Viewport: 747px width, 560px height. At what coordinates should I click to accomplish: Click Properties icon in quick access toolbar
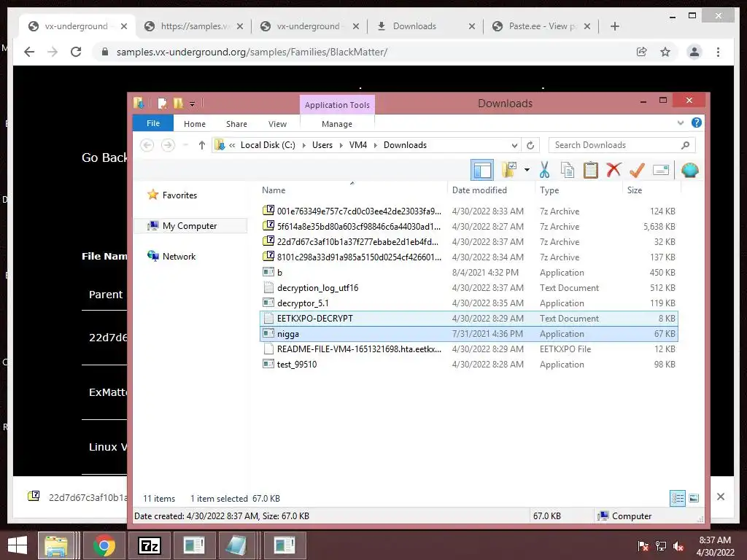point(163,104)
